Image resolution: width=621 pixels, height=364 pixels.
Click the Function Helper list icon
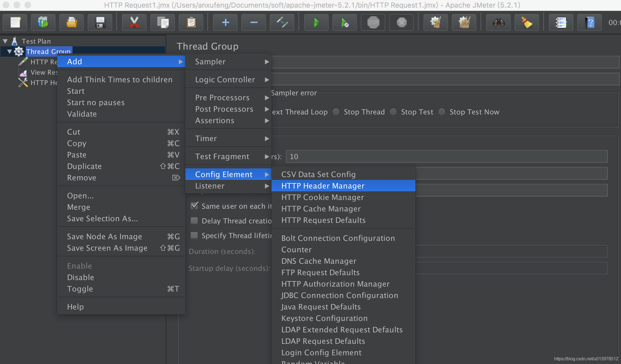click(561, 23)
